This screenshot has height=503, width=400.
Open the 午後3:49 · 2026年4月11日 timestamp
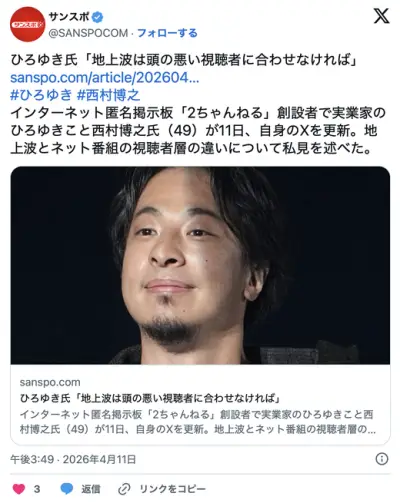pos(73,459)
